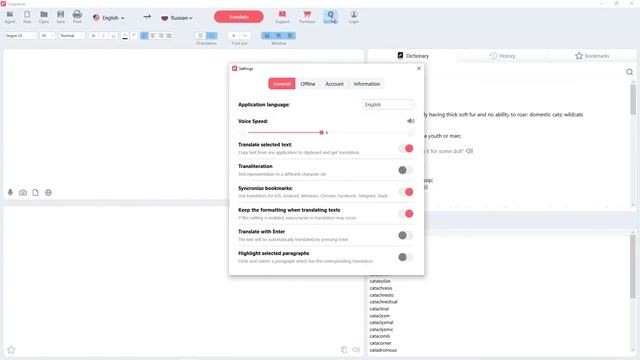Click the Settings gear in the toolbar
This screenshot has height=360, width=640.
click(x=331, y=17)
